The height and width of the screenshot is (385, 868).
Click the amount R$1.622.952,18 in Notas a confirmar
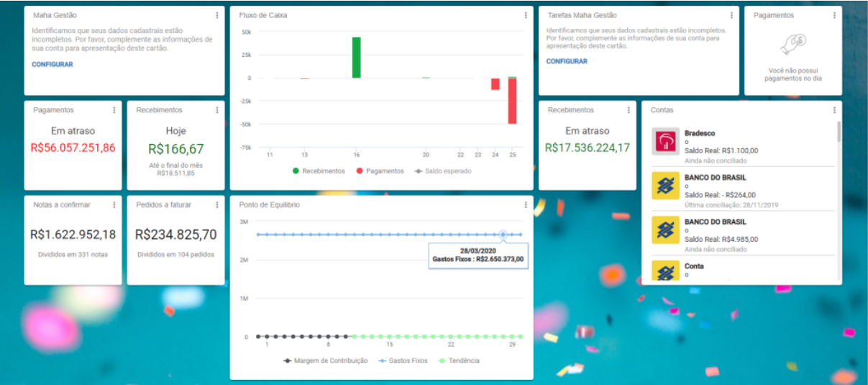73,235
